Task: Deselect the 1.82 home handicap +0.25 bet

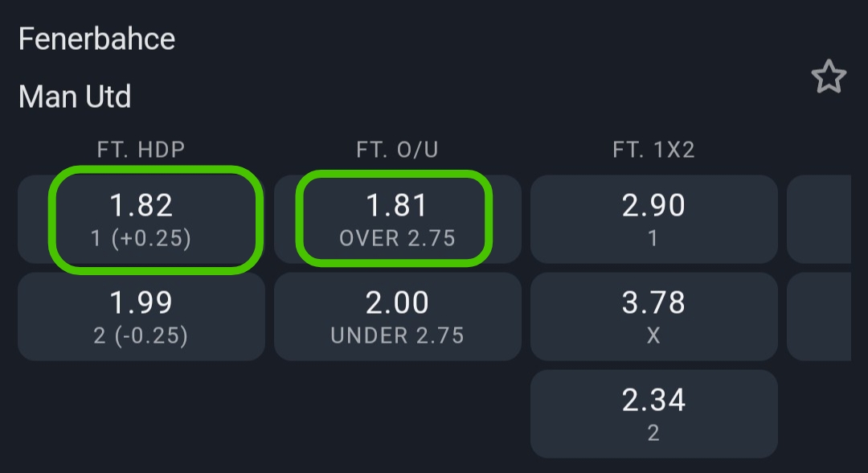Action: pos(141,219)
